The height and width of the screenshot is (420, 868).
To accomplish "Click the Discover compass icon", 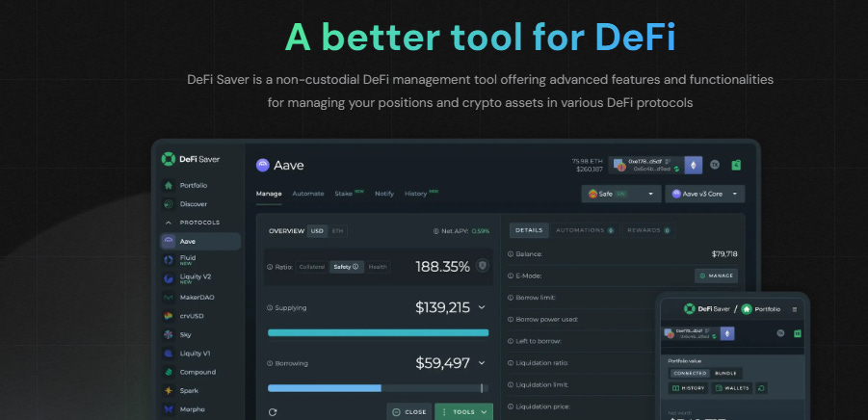I will (169, 204).
